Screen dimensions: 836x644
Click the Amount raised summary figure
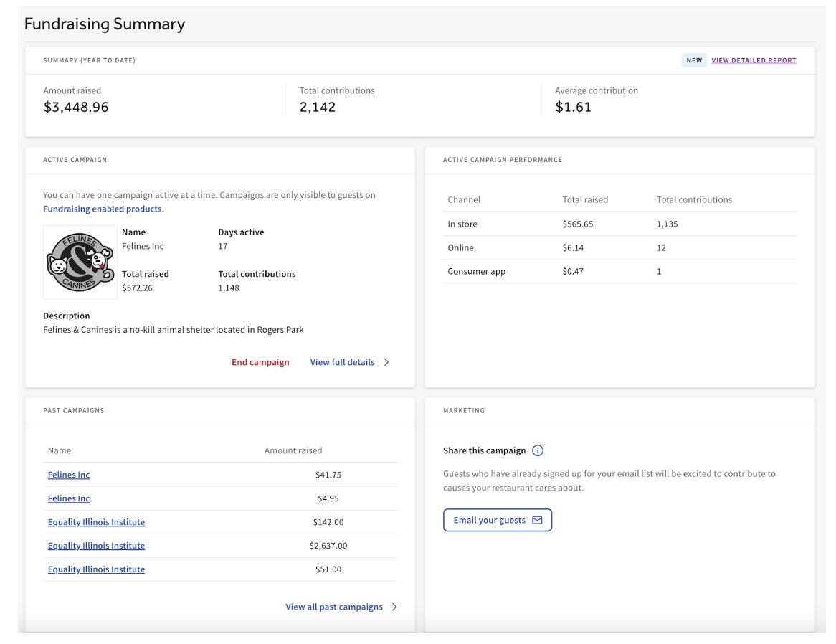tap(76, 106)
